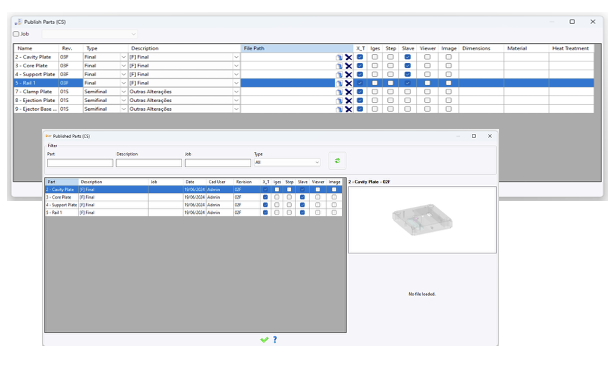Uncheck Slave for 3 - Core Plate in Publish Parts
616x378 pixels.
[x=408, y=66]
